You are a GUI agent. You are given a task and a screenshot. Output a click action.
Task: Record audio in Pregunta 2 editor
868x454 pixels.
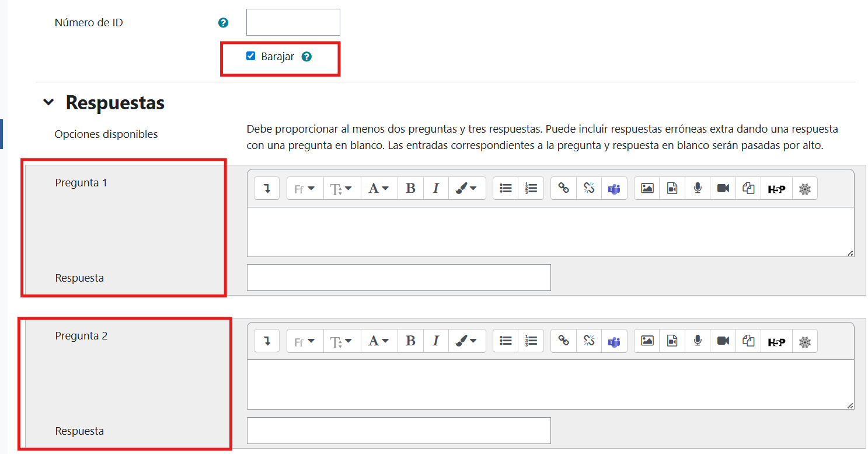point(697,341)
